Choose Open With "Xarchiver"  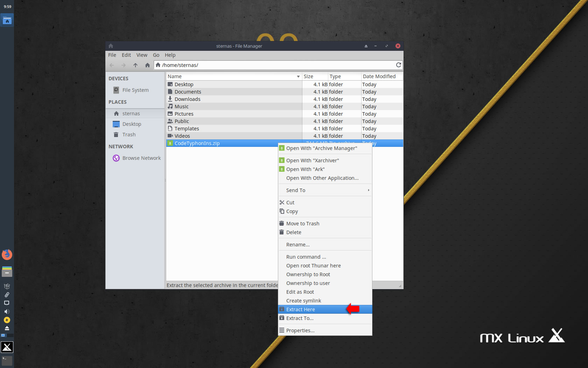pyautogui.click(x=325, y=161)
